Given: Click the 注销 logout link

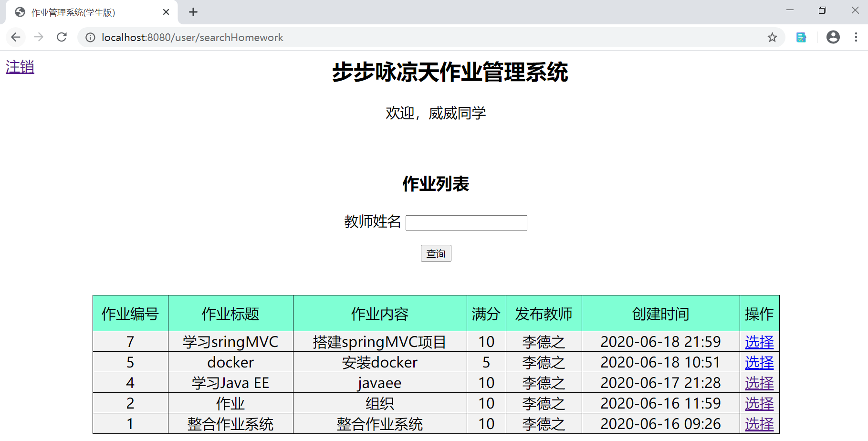Looking at the screenshot, I should click(x=20, y=67).
